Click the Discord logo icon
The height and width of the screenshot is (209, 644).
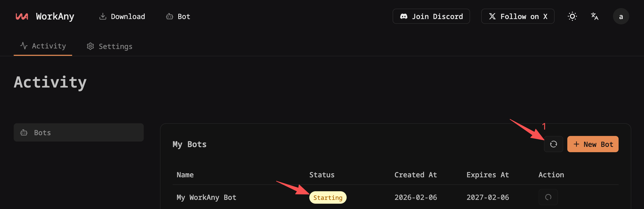(404, 16)
